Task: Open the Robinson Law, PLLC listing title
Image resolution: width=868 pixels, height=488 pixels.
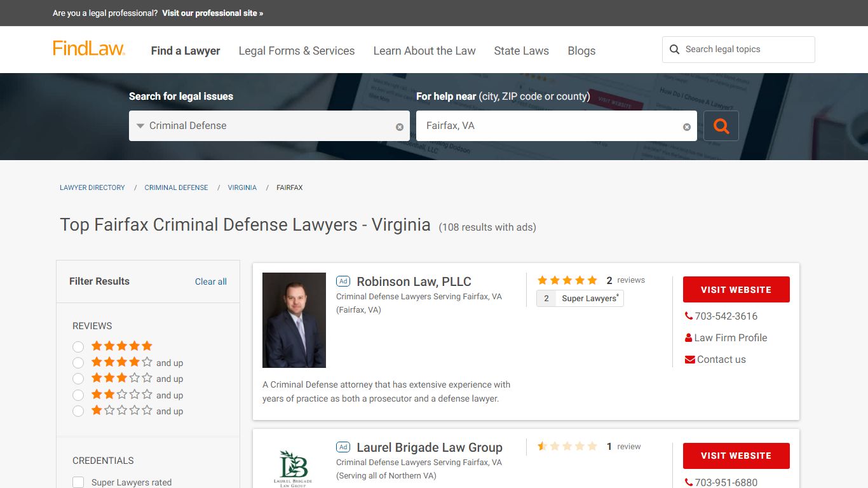Action: click(x=414, y=281)
